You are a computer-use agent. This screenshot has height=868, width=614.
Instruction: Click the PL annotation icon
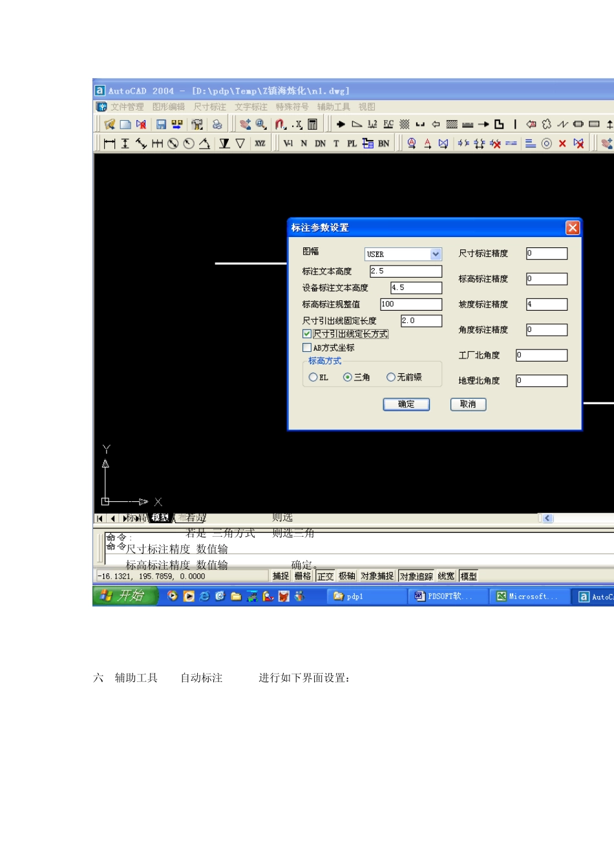tap(352, 143)
